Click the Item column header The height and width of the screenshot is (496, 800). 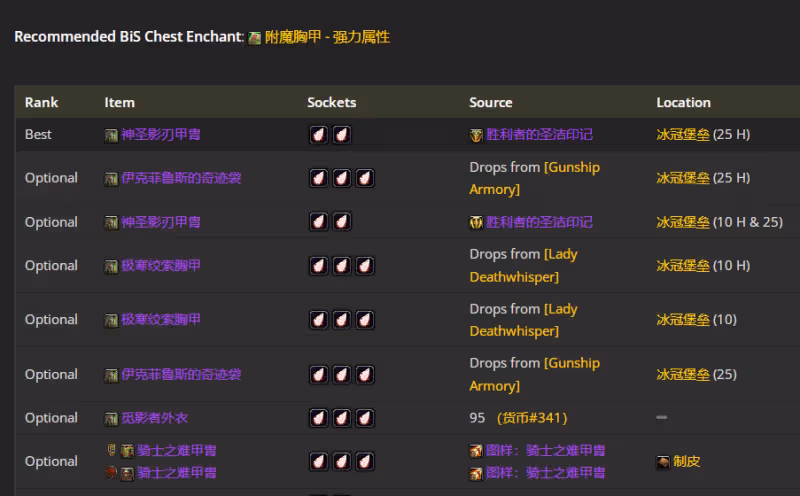click(119, 103)
